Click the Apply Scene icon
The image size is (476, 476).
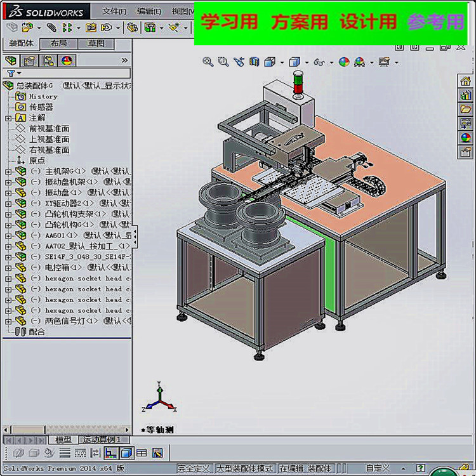360,62
